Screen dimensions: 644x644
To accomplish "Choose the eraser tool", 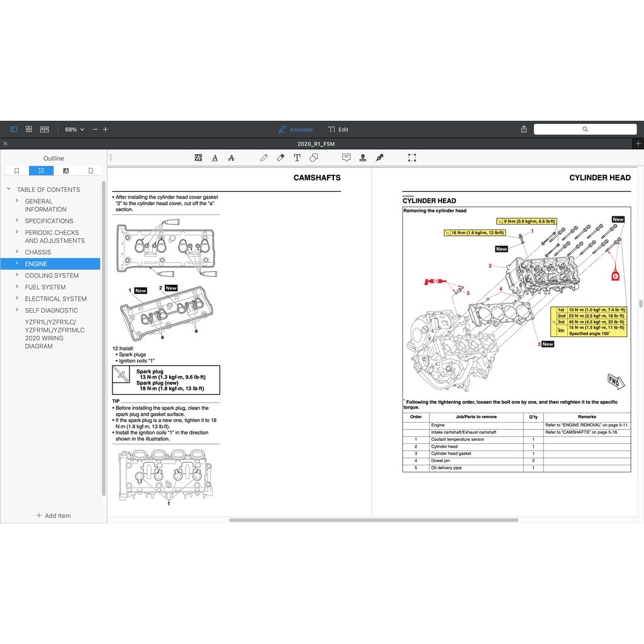I will pyautogui.click(x=280, y=158).
